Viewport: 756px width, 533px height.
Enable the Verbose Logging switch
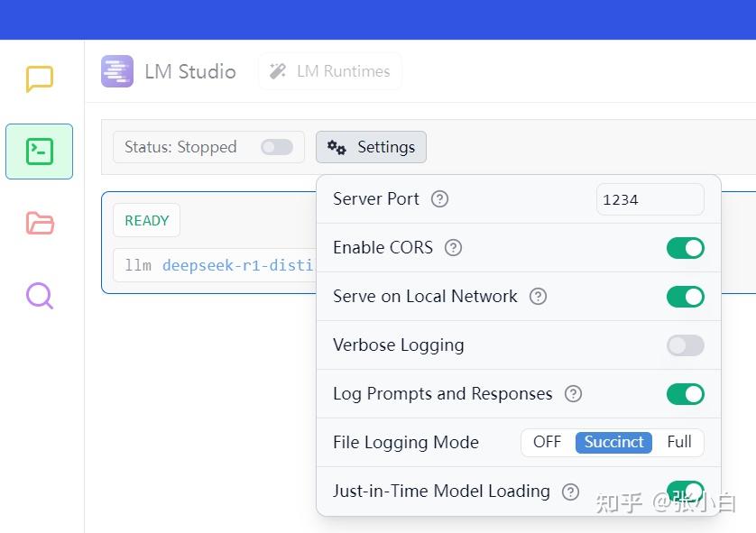685,345
